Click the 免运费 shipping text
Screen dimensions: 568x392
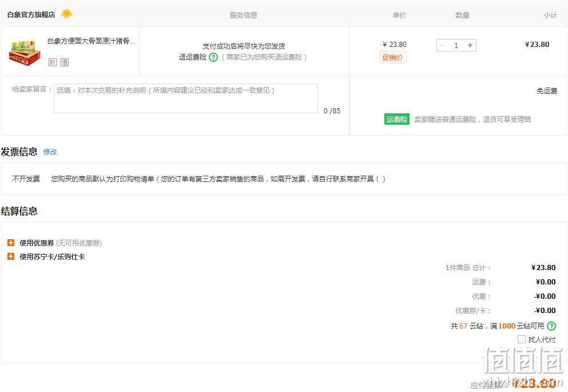pos(547,91)
